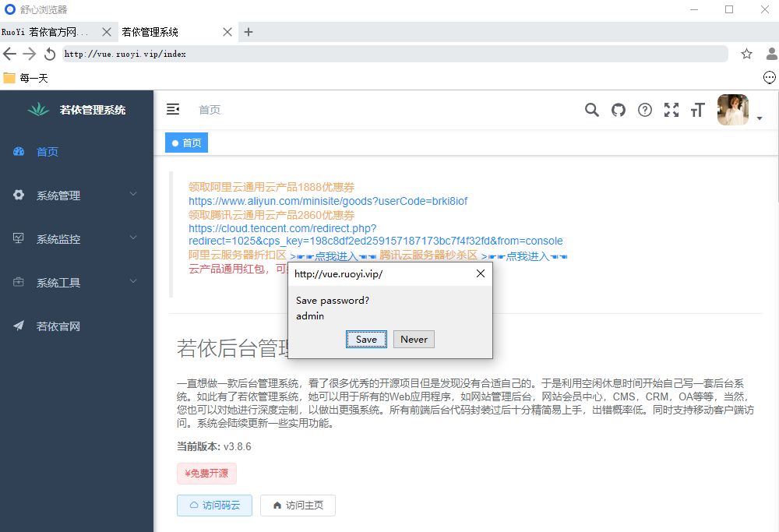Click Save in password dialog
Viewport: 779px width, 532px height.
click(366, 340)
